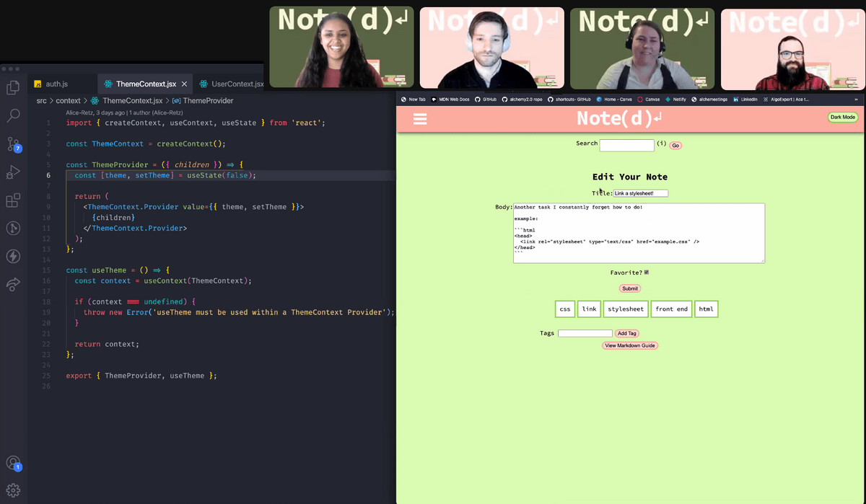Open the Manage gear icon in VS Code
This screenshot has height=504, width=866.
tap(13, 491)
